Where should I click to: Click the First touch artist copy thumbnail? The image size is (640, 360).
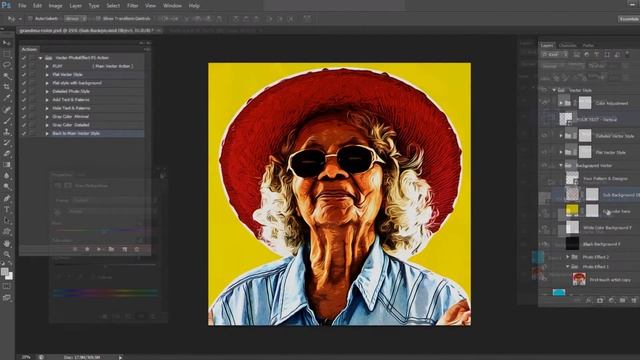coord(579,279)
